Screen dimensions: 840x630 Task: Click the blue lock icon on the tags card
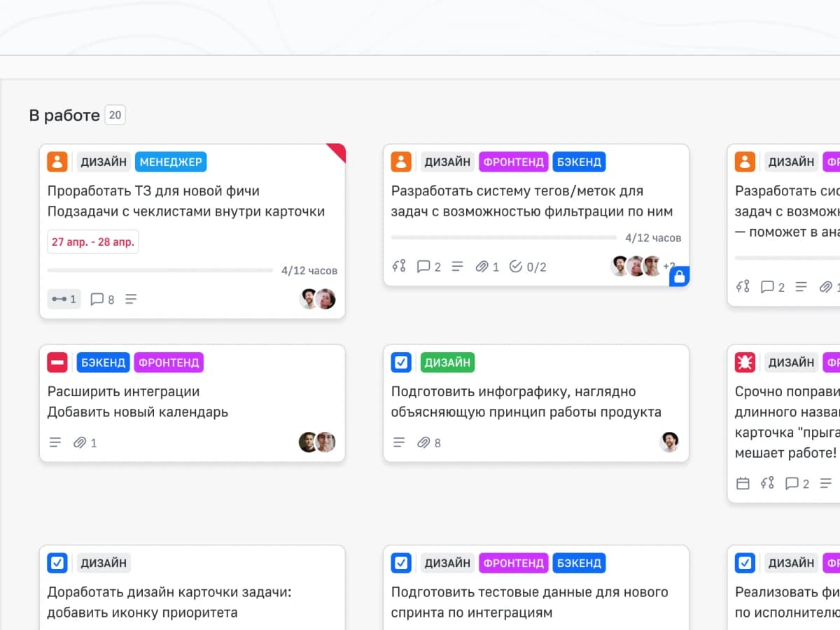pos(679,276)
